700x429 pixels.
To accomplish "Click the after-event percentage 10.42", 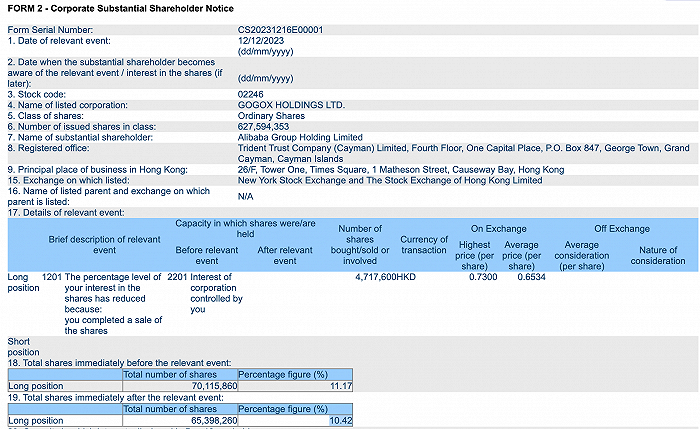I will (x=341, y=421).
